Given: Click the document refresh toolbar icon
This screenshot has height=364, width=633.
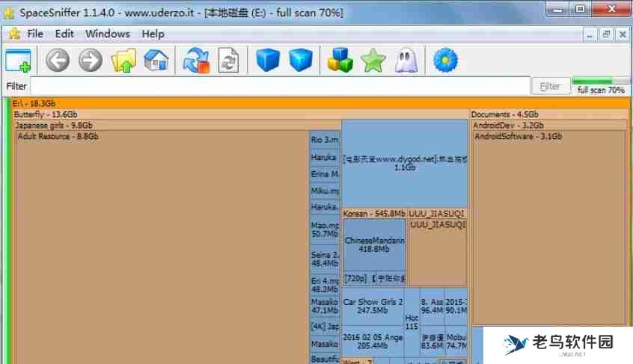Looking at the screenshot, I should pyautogui.click(x=228, y=60).
